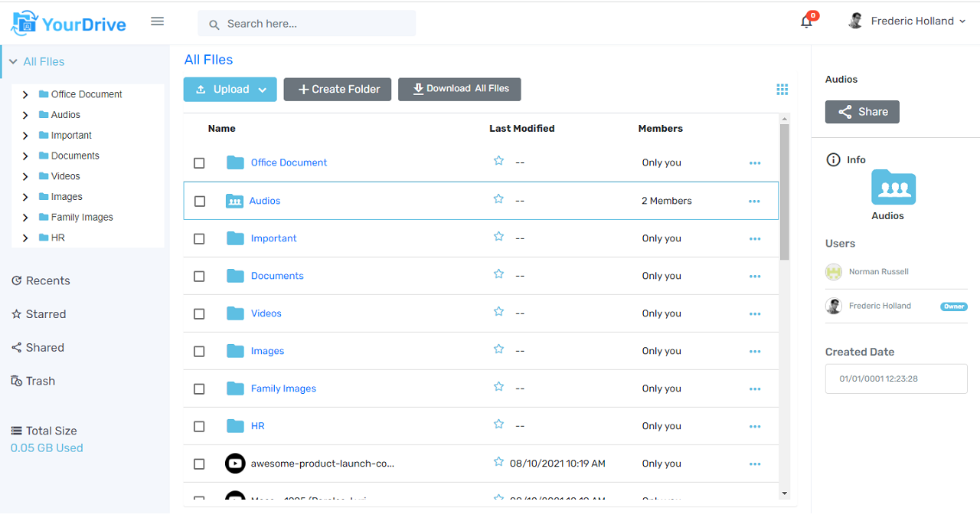Open the HR folder link
The image size is (980, 518).
point(257,425)
